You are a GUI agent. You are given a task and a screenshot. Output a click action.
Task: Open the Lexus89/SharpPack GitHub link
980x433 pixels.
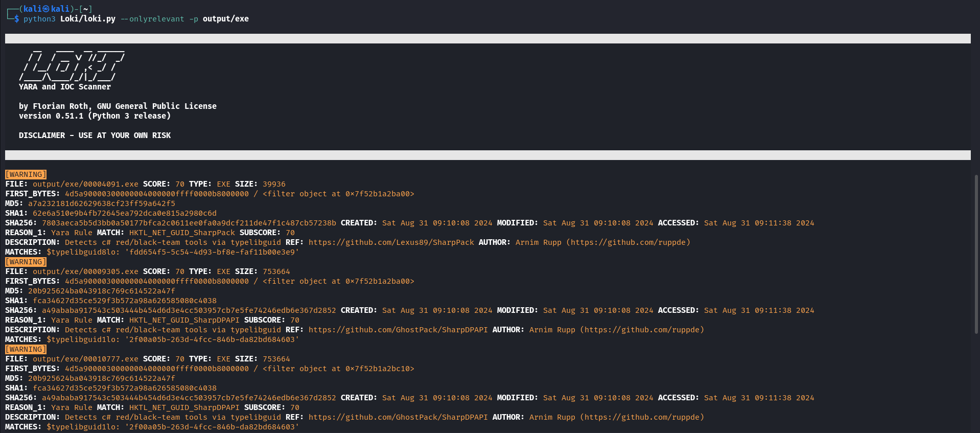[391, 242]
